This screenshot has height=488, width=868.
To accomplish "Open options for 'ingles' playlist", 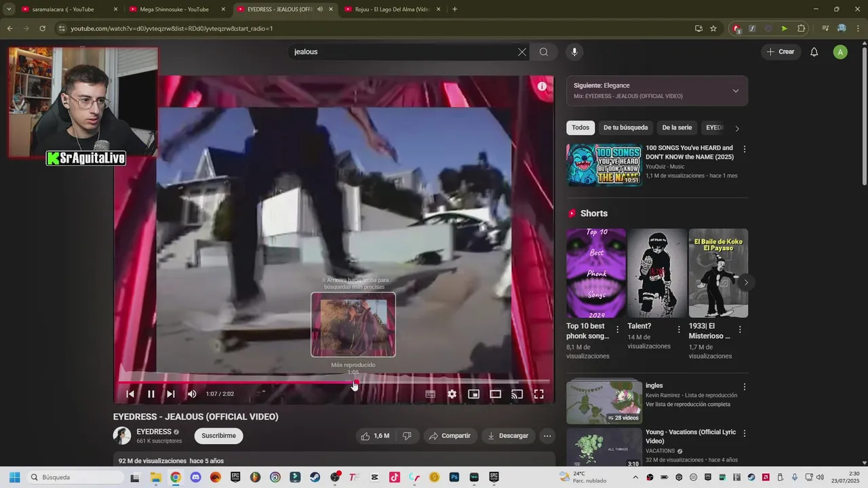I will pyautogui.click(x=745, y=387).
